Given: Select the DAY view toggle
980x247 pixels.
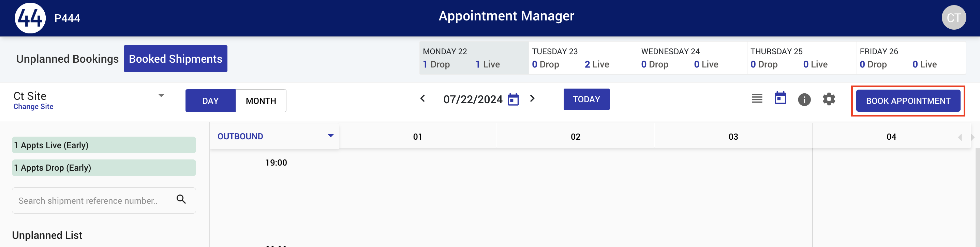Looking at the screenshot, I should (x=210, y=101).
